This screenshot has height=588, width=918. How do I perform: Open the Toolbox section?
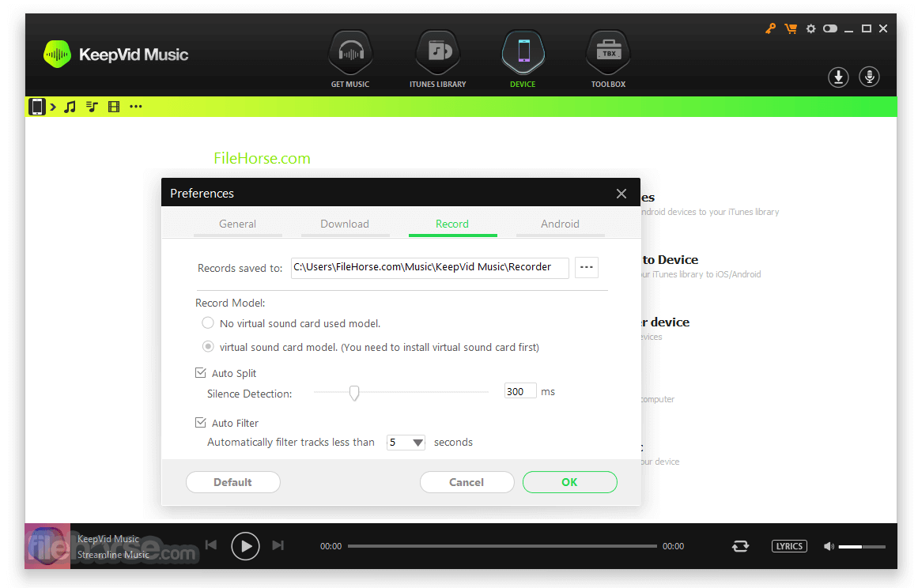click(x=608, y=59)
